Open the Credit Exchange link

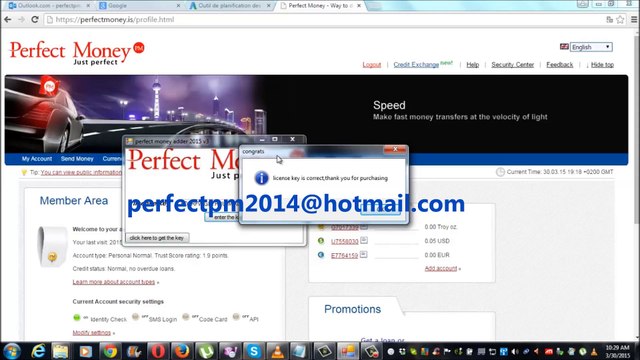click(416, 64)
